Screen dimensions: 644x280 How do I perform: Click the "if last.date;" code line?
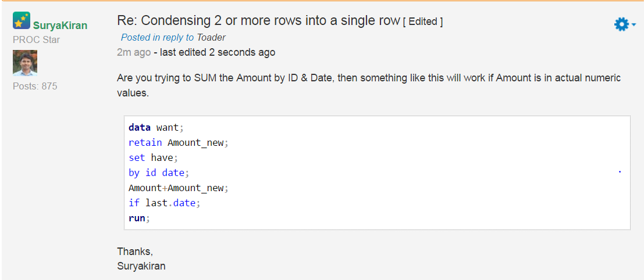click(165, 203)
